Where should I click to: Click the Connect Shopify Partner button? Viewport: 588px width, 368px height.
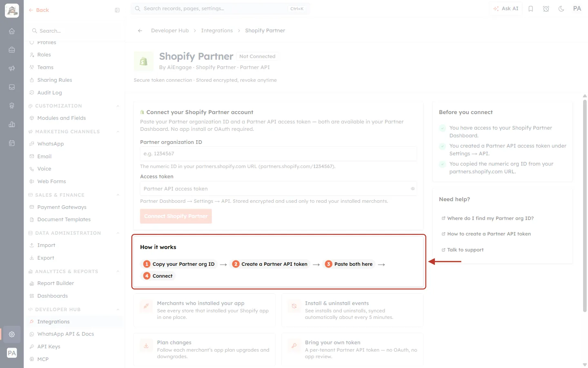pos(176,216)
